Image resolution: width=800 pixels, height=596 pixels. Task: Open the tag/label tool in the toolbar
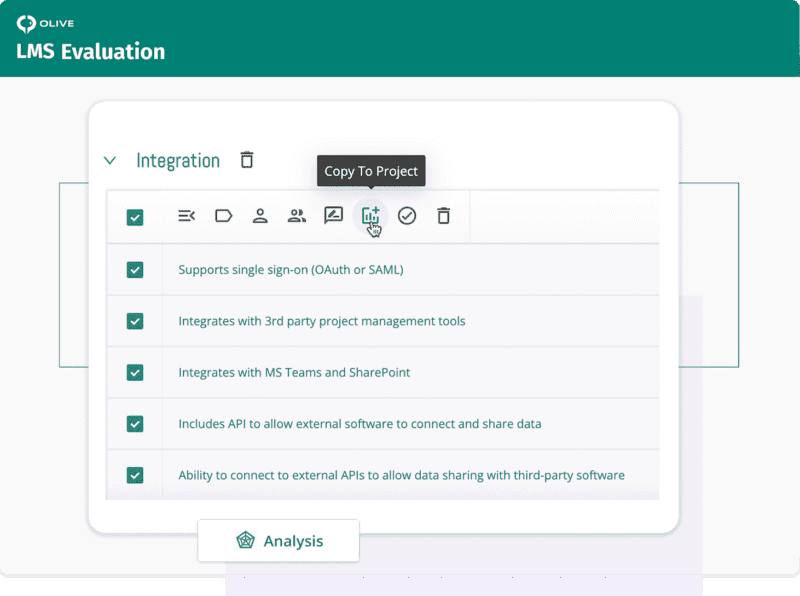(223, 215)
